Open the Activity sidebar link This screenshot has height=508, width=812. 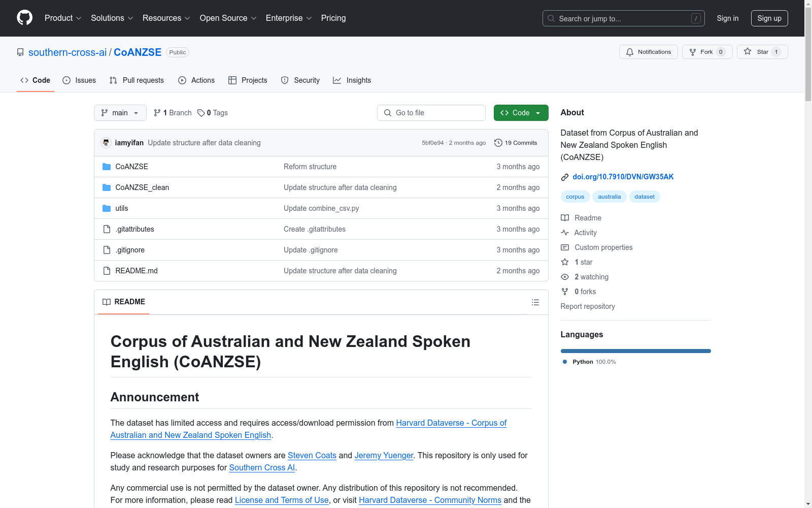(579, 233)
